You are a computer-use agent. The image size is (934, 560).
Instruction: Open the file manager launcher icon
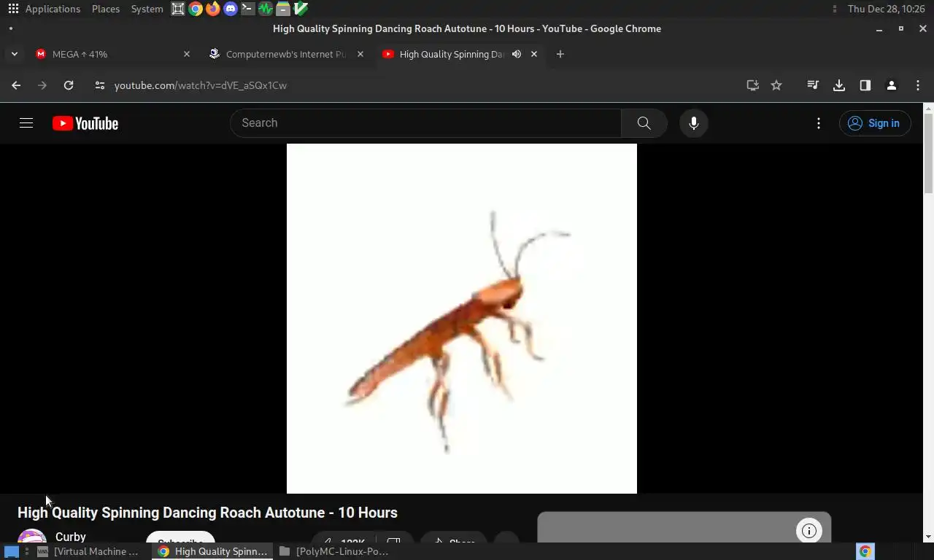click(283, 9)
